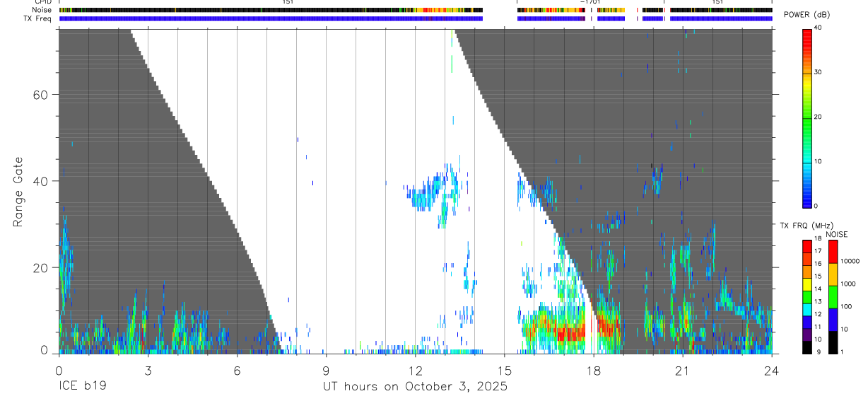Click the 18 label on the TX FRQ legend
868x401 pixels.
click(818, 239)
